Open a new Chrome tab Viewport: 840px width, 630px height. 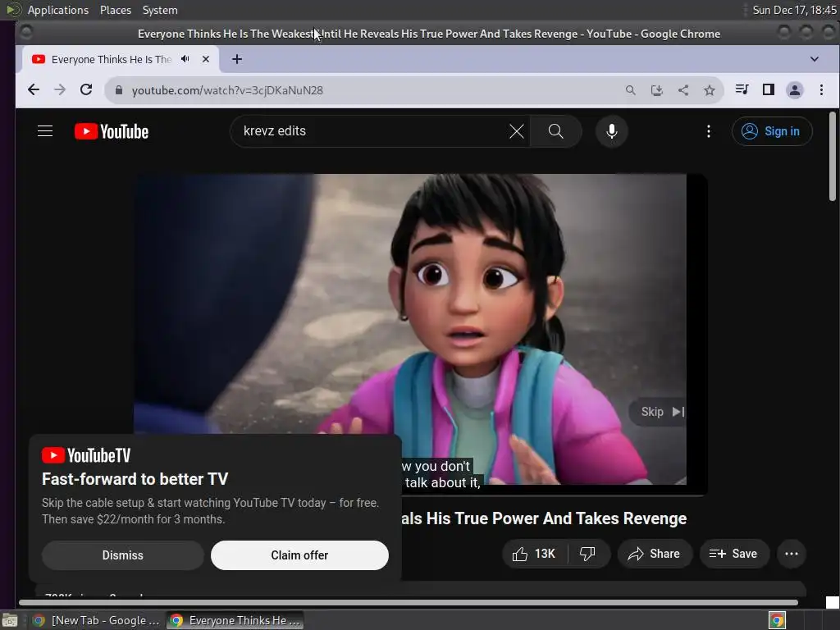237,59
